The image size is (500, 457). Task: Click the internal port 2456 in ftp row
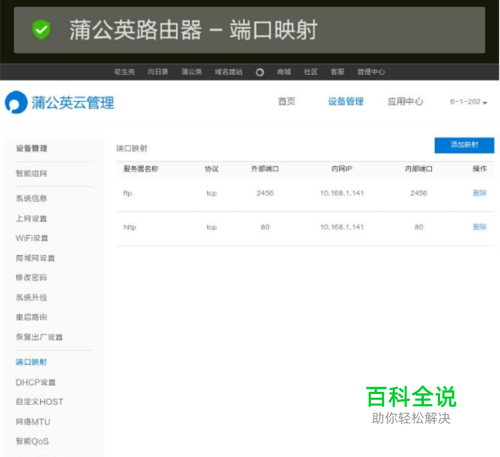[419, 193]
